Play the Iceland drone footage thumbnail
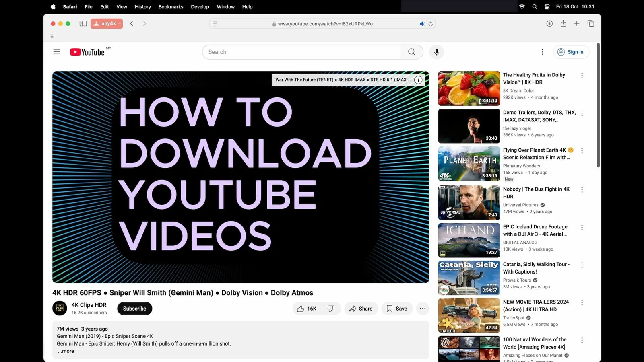This screenshot has height=362, width=644. click(469, 240)
